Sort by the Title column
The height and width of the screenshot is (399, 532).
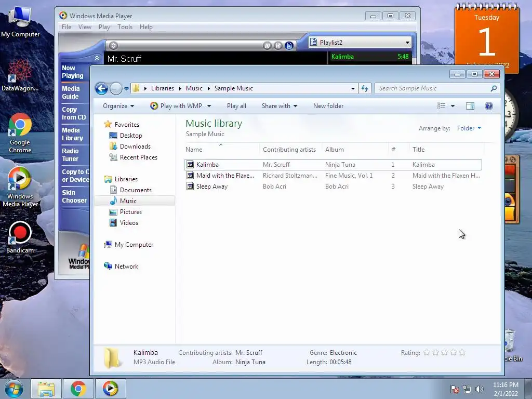(x=446, y=149)
